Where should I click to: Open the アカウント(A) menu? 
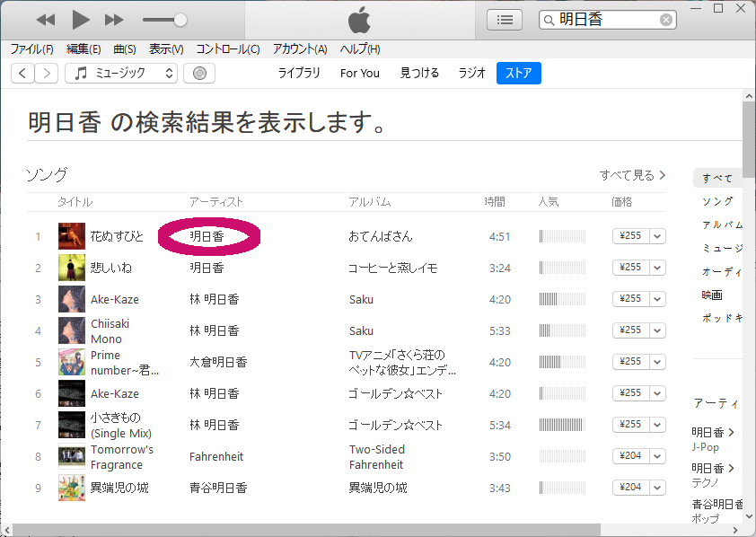pyautogui.click(x=300, y=48)
